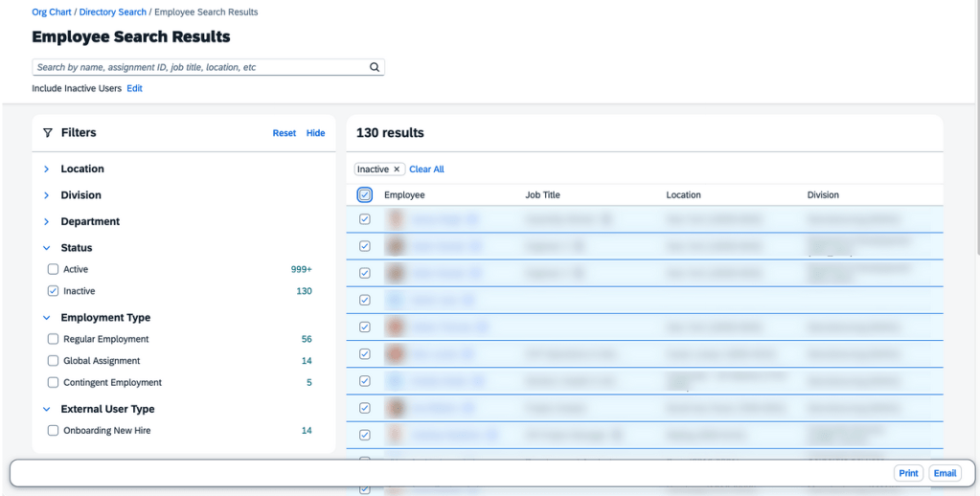
Task: Click the Print button
Action: coord(908,473)
